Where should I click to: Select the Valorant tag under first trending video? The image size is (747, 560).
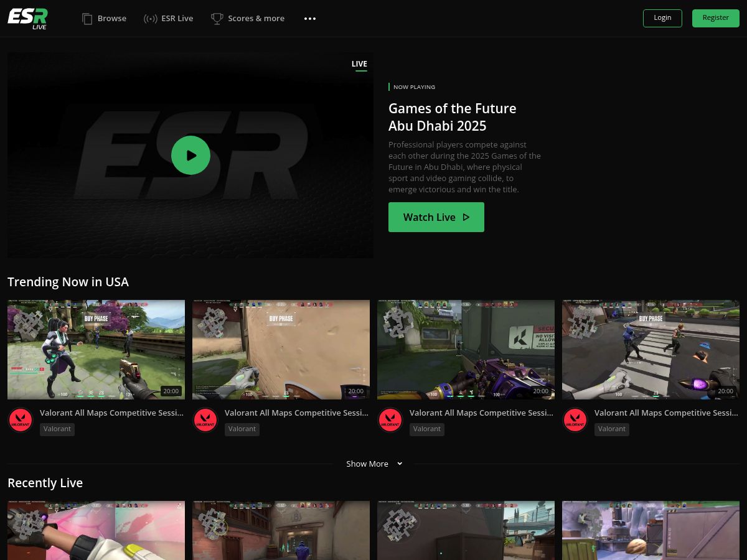click(57, 429)
